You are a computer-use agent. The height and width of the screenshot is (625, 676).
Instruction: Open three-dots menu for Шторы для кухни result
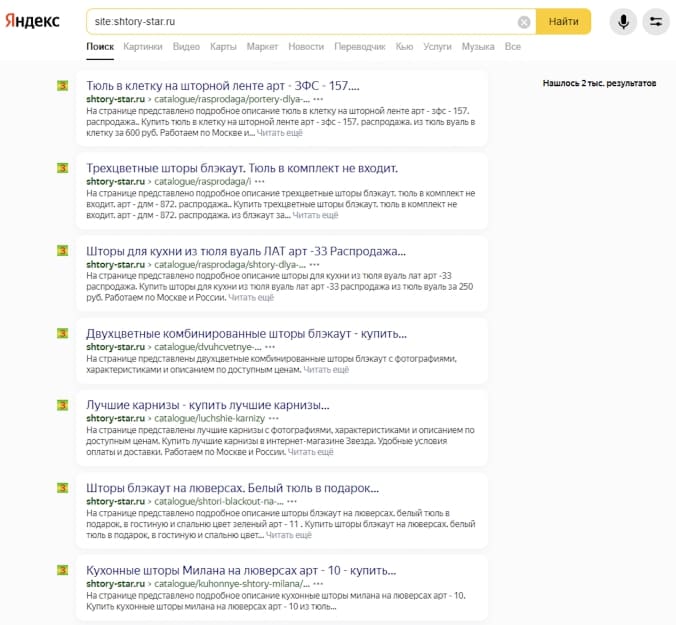[x=315, y=264]
